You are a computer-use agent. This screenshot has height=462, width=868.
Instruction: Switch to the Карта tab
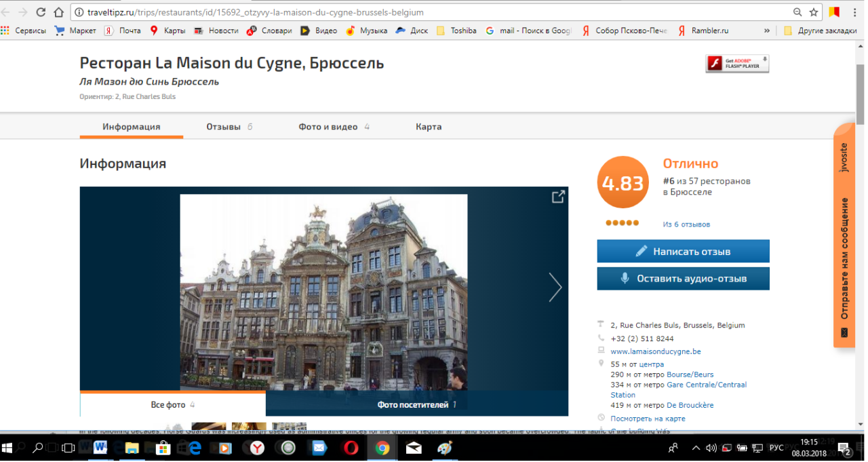tap(429, 127)
